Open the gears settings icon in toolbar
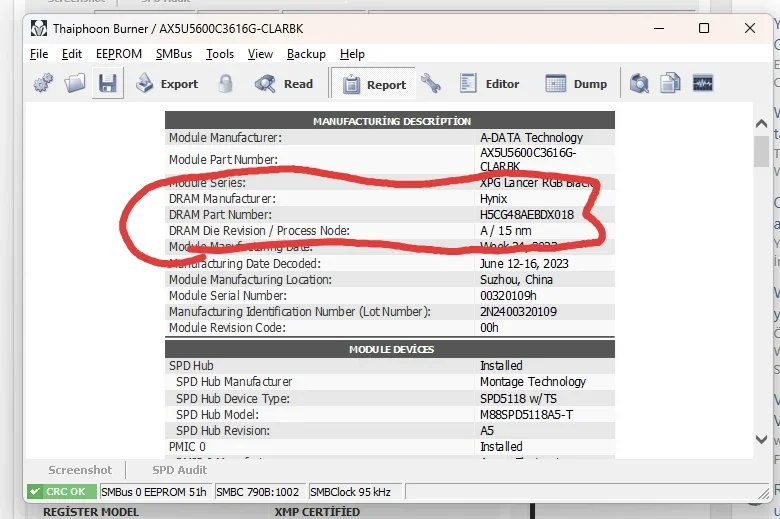 tap(43, 83)
